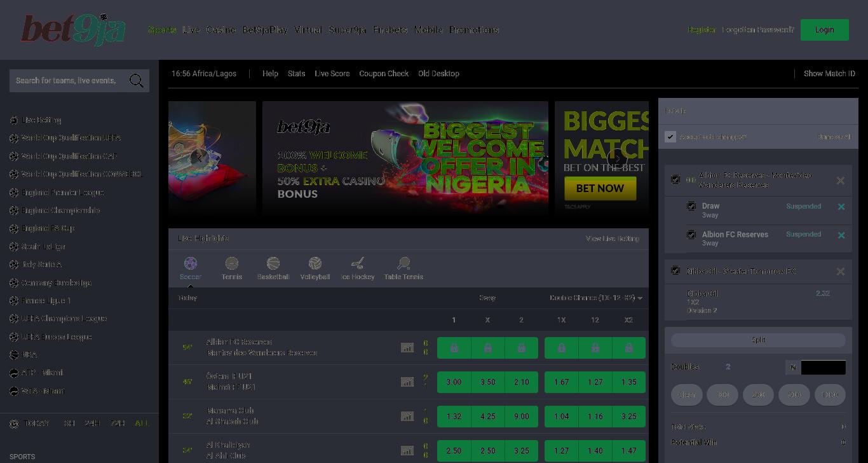This screenshot has height=463, width=868.
Task: Click the 4.25 draw odds button
Action: 487,417
